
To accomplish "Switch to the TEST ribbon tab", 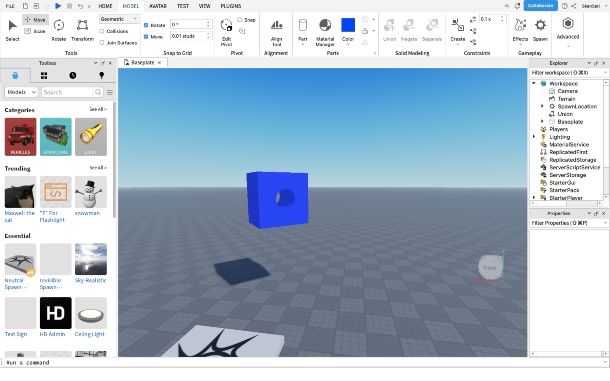I will pos(183,6).
